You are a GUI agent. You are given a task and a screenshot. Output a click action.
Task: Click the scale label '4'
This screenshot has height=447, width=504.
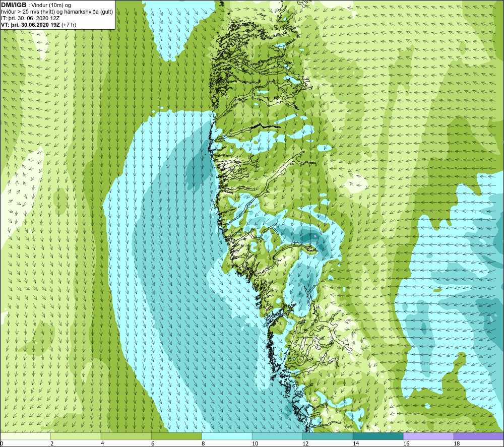click(x=102, y=444)
